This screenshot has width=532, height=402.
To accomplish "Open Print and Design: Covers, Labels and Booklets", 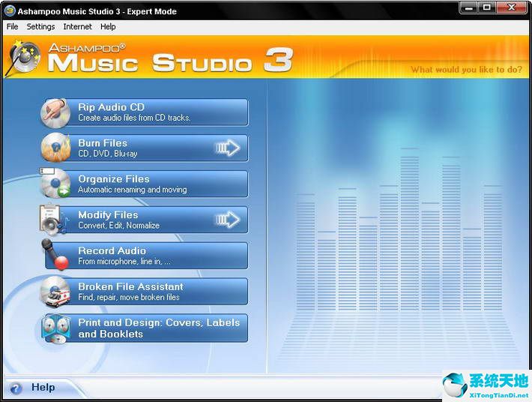I will tap(146, 328).
